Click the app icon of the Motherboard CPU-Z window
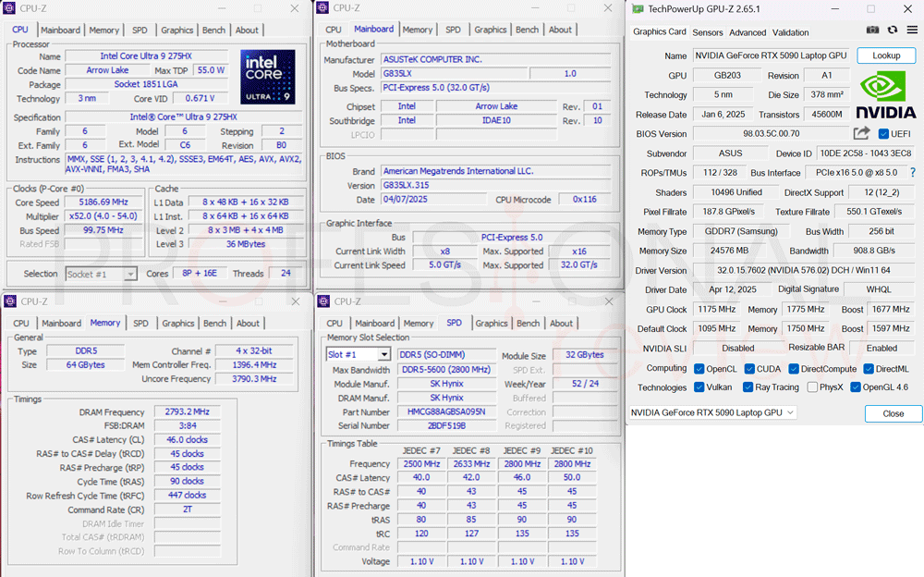This screenshot has width=924, height=577. pos(322,7)
